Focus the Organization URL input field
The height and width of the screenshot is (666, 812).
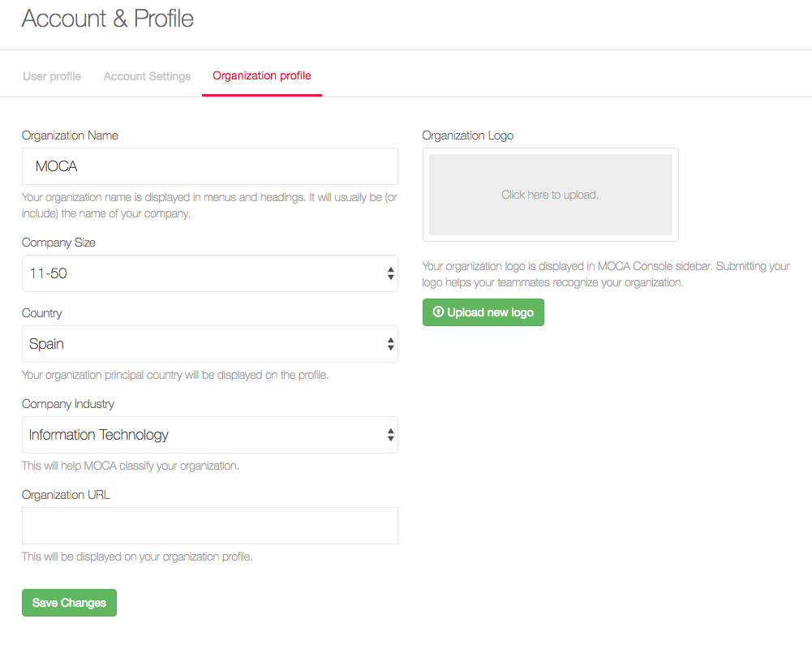(x=210, y=526)
